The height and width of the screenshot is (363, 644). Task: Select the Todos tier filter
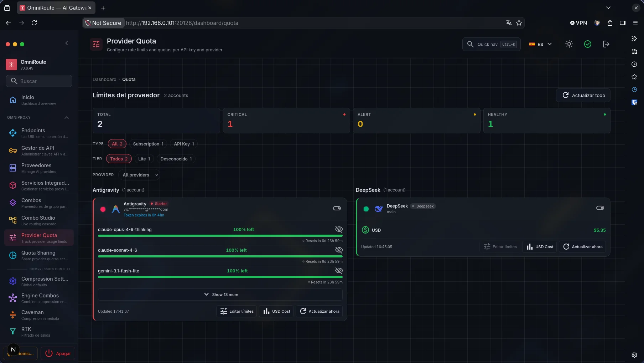tap(119, 159)
